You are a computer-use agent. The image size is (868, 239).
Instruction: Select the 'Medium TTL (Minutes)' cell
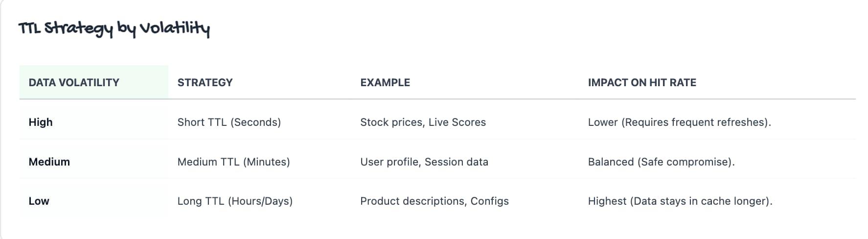pos(233,162)
